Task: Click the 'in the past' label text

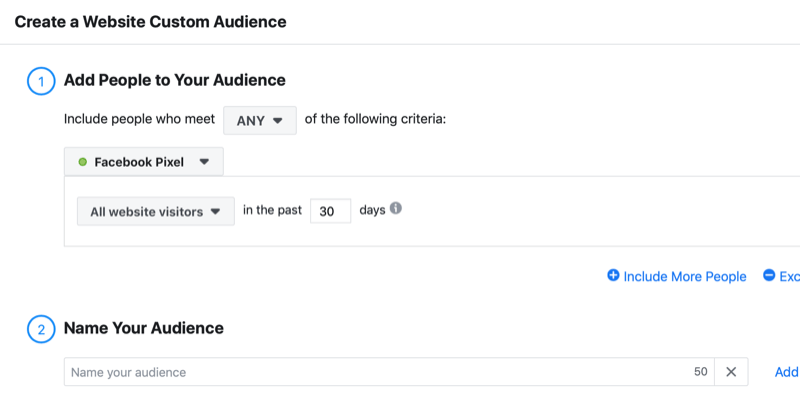Action: point(272,211)
